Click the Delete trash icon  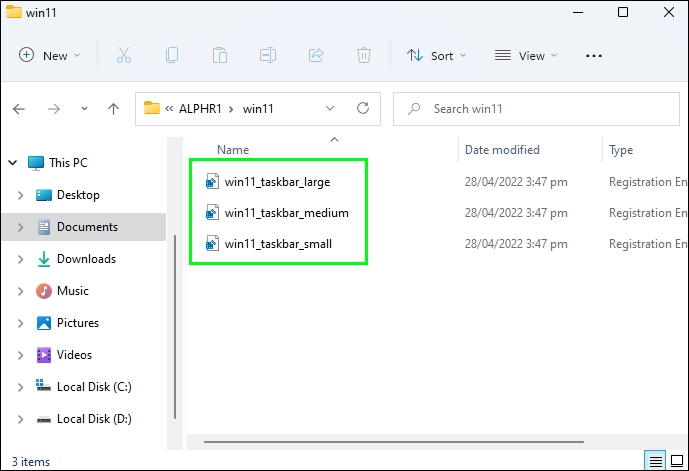pos(364,56)
